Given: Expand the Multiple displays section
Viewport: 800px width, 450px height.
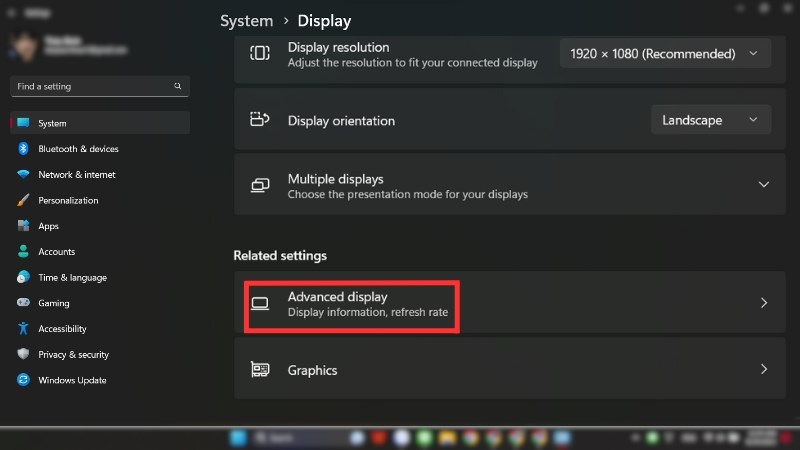Looking at the screenshot, I should tap(510, 185).
